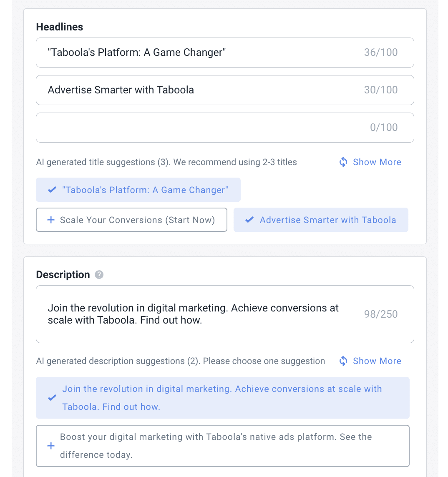Open Show More description suggestions

point(377,361)
